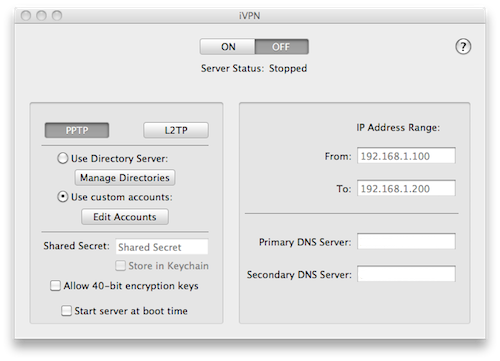Focus the Secondary DNS Server field

(x=406, y=274)
